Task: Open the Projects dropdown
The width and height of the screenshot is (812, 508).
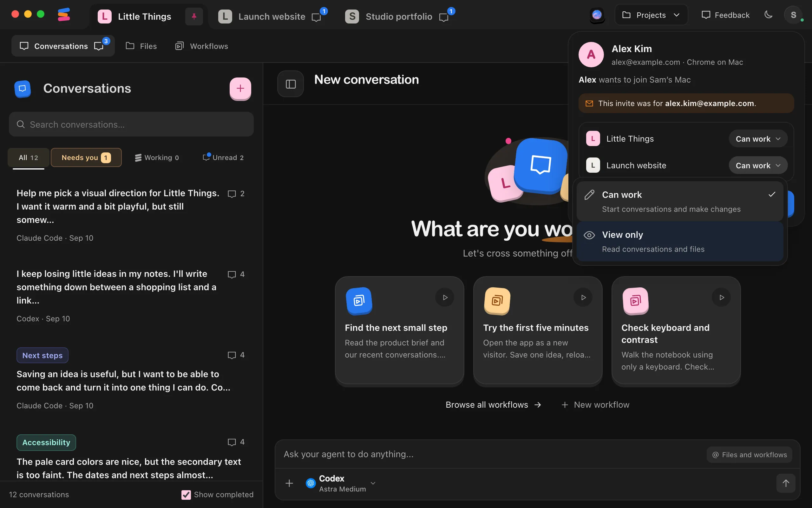Action: click(651, 15)
